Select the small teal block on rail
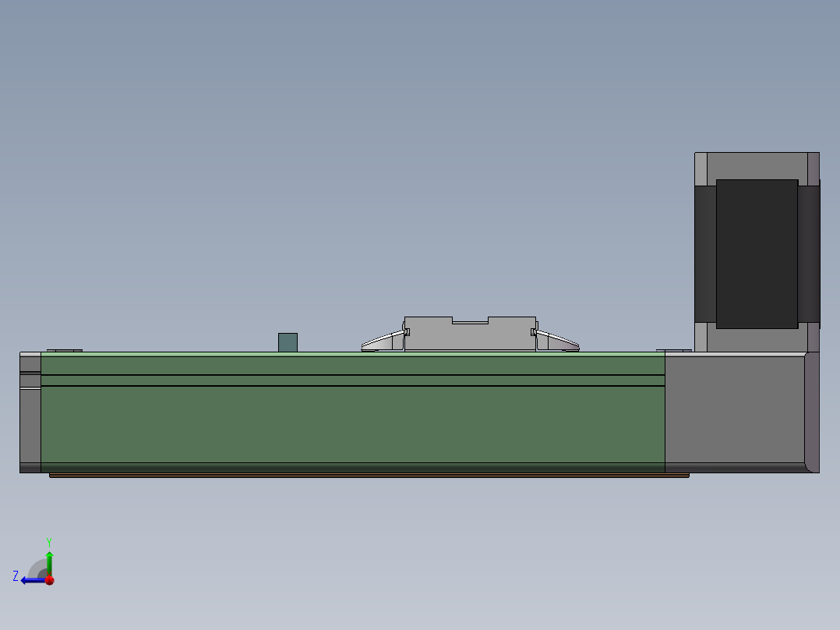840x630 pixels. [x=288, y=342]
